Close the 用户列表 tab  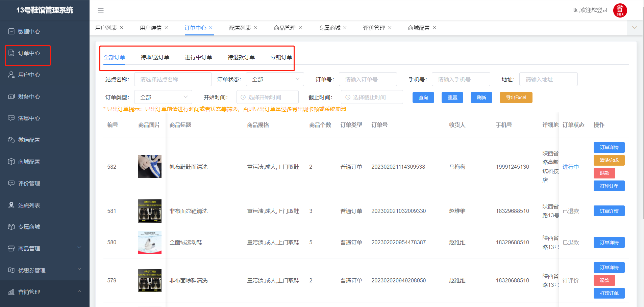coord(122,28)
